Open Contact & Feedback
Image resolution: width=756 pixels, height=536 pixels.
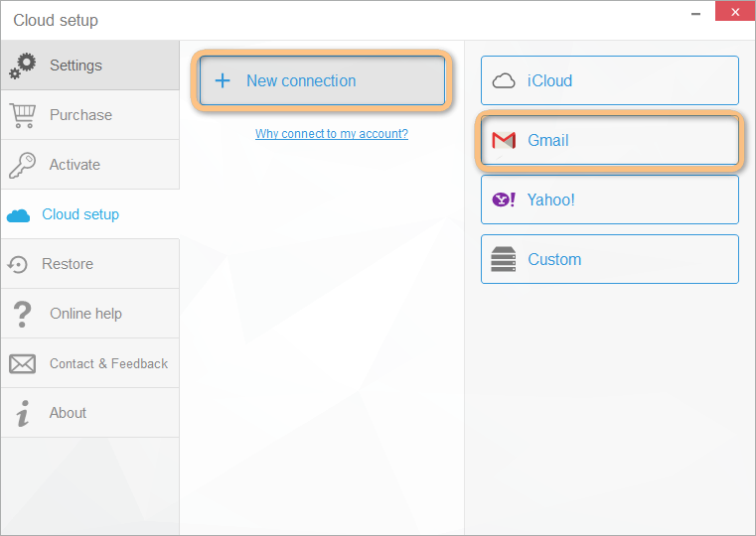tap(90, 363)
